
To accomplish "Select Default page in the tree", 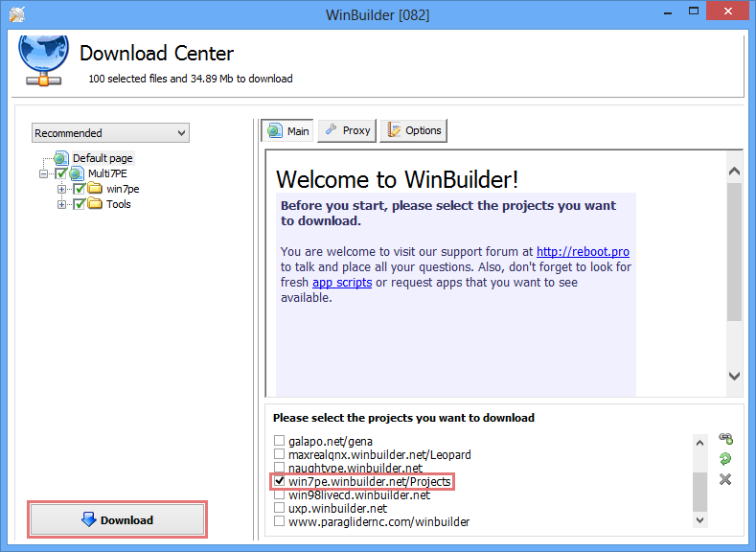I will pos(103,158).
